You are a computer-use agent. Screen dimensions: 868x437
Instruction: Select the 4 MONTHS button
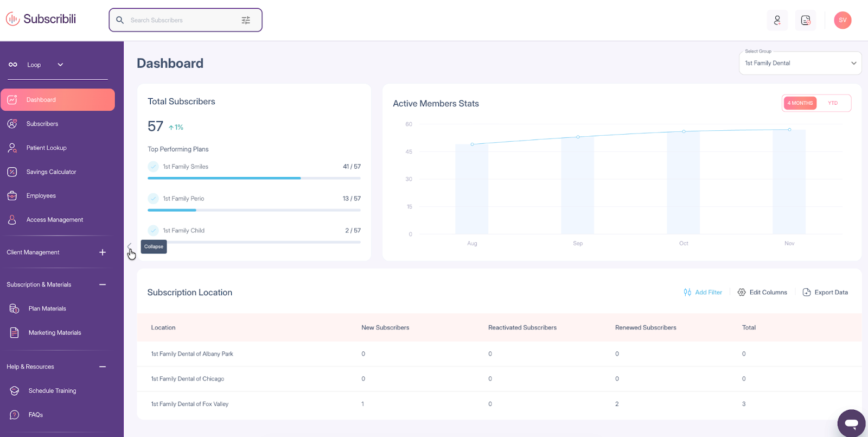click(800, 103)
